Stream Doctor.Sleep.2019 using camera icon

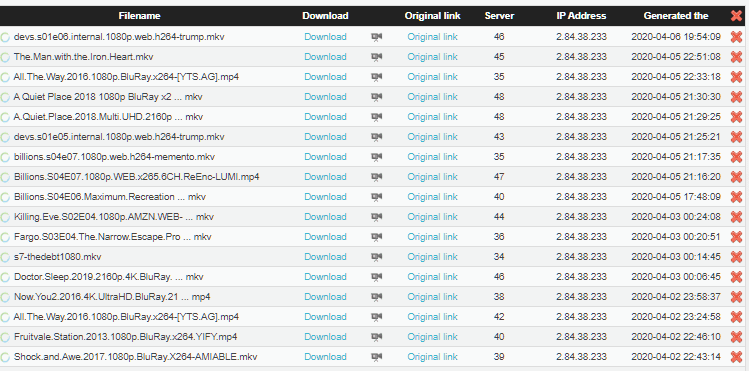pos(376,277)
